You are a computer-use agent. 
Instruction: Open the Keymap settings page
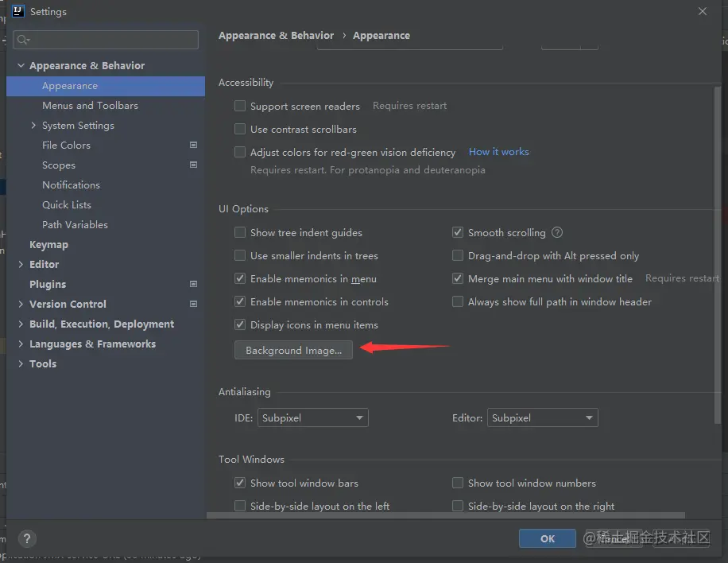click(x=48, y=244)
